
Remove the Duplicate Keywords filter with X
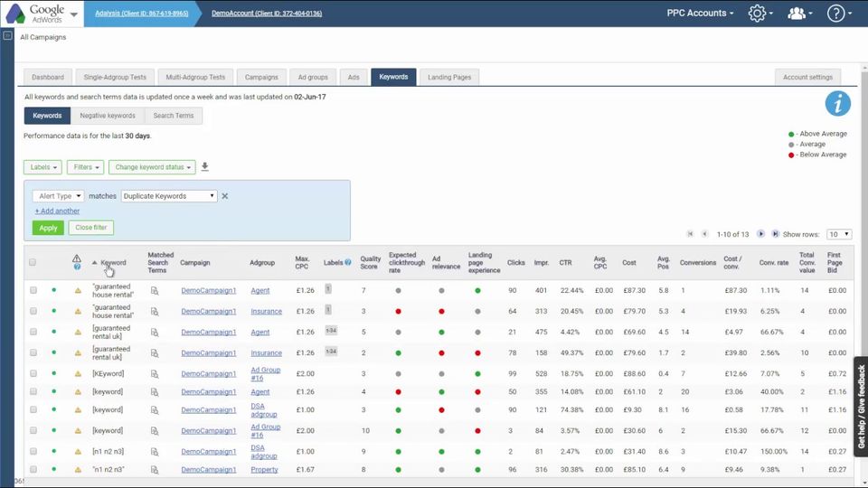click(x=225, y=196)
